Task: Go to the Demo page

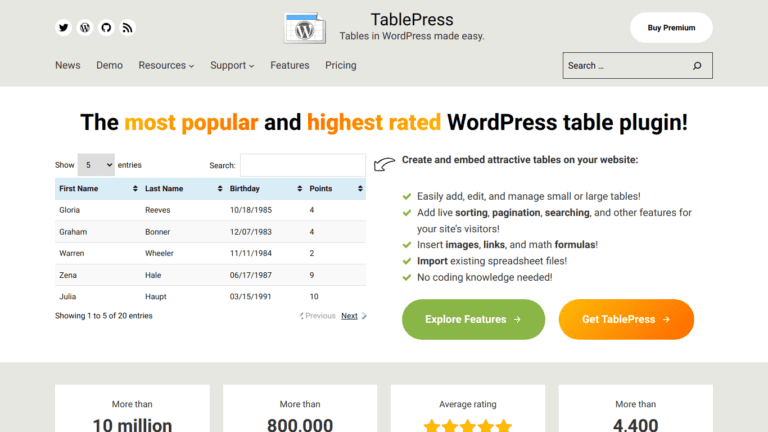Action: (x=109, y=66)
